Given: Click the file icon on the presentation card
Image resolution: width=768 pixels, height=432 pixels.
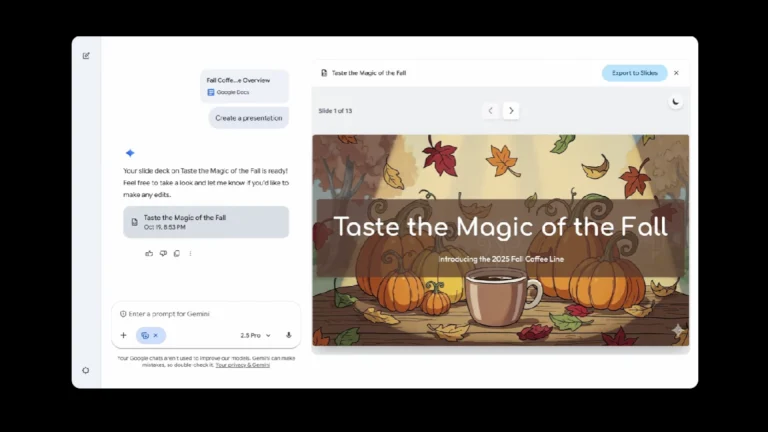Looking at the screenshot, I should [134, 222].
